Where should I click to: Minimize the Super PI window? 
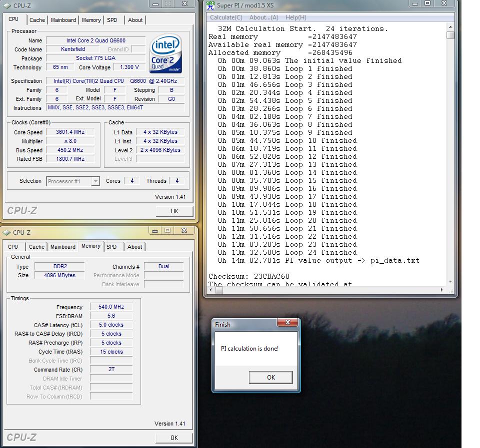[x=415, y=3]
